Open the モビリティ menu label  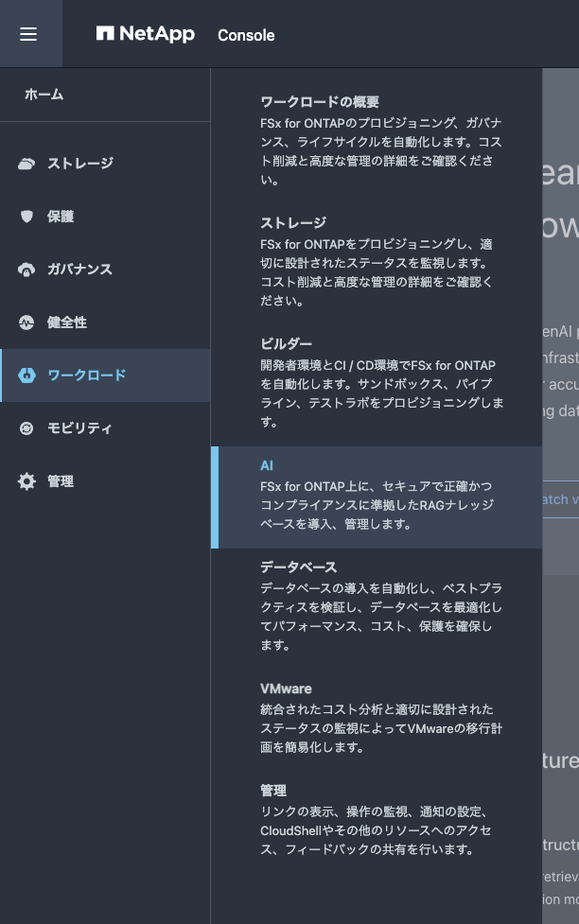[x=79, y=428]
